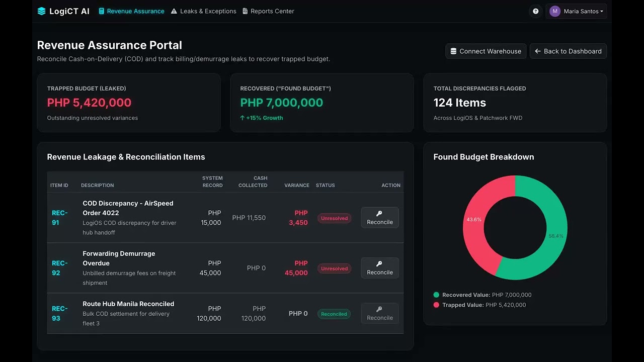Image resolution: width=644 pixels, height=362 pixels.
Task: Click the Revenue Assurance Portal page title
Action: (x=110, y=45)
